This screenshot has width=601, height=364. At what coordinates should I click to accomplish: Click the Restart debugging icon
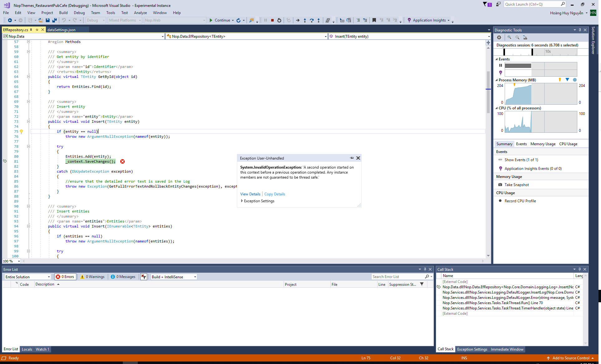click(279, 20)
